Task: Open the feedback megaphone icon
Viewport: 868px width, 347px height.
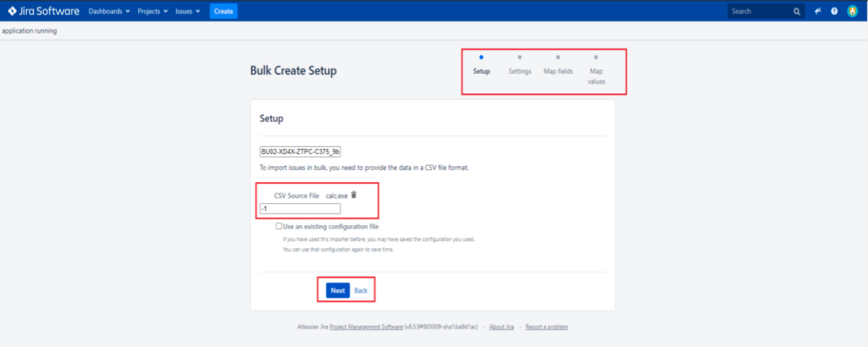Action: click(818, 12)
